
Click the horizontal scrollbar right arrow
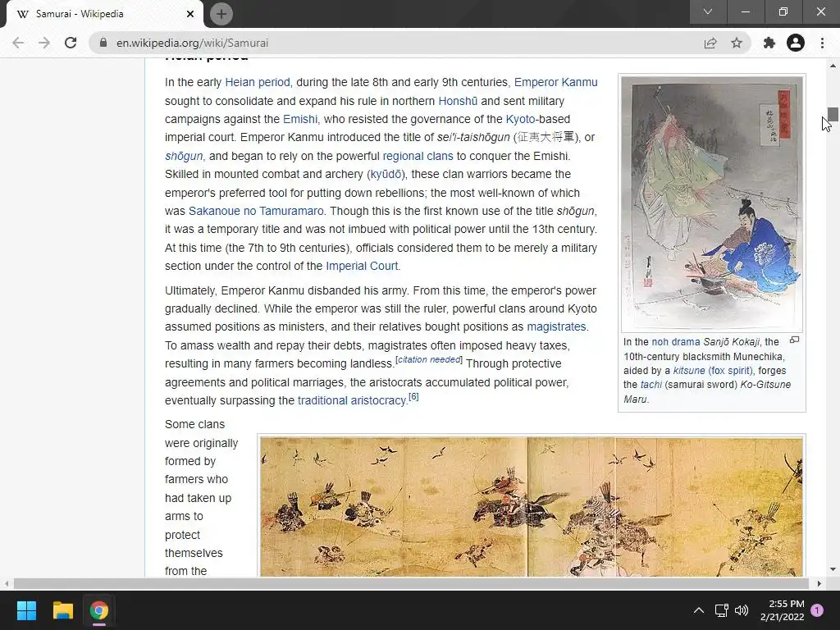[x=819, y=583]
